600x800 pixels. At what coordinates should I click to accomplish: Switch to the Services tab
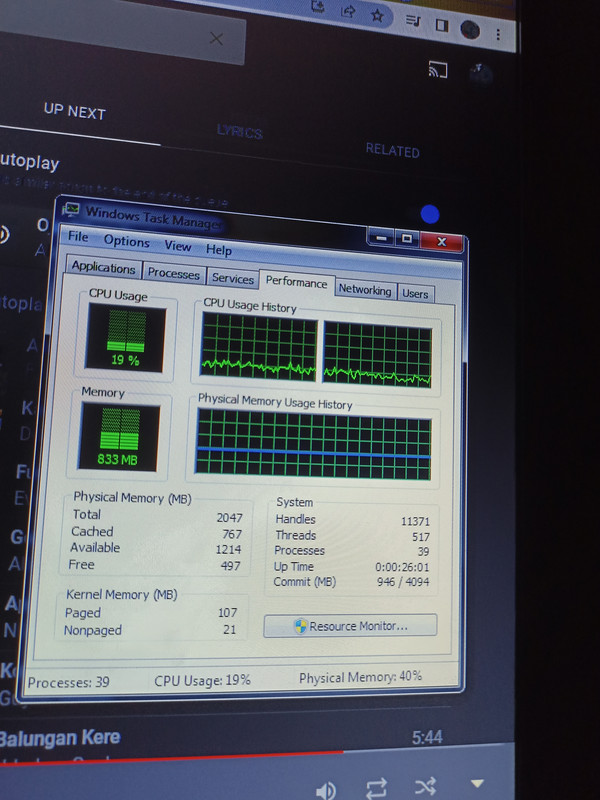tap(233, 279)
